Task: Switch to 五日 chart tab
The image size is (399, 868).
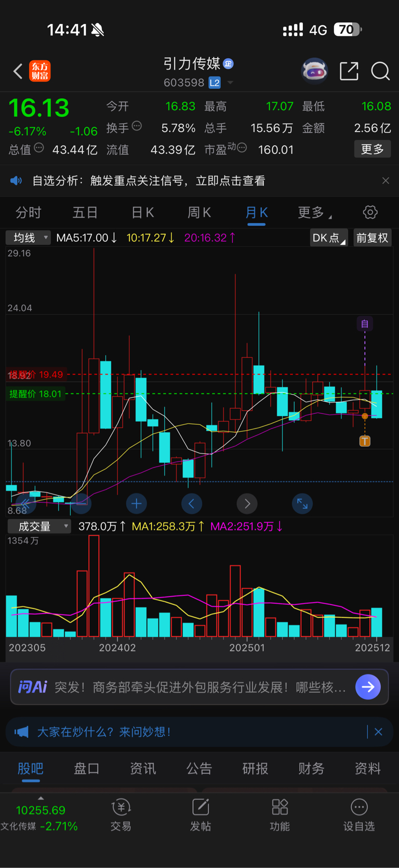Action: click(85, 213)
